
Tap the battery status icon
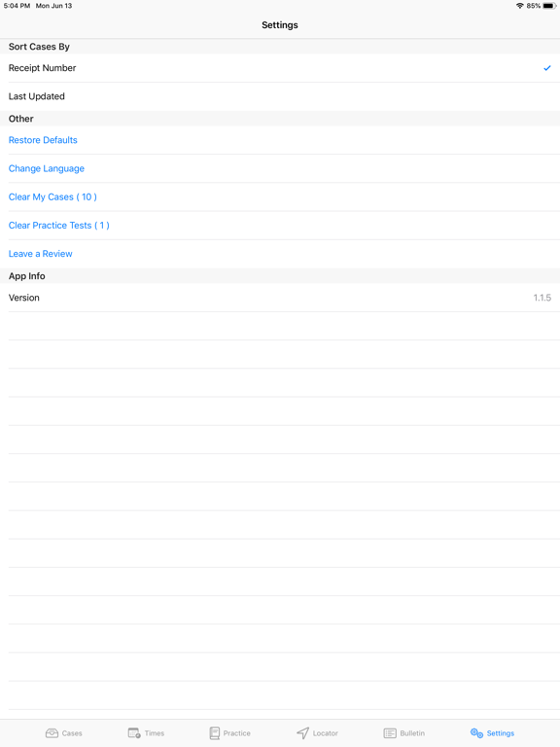point(549,6)
